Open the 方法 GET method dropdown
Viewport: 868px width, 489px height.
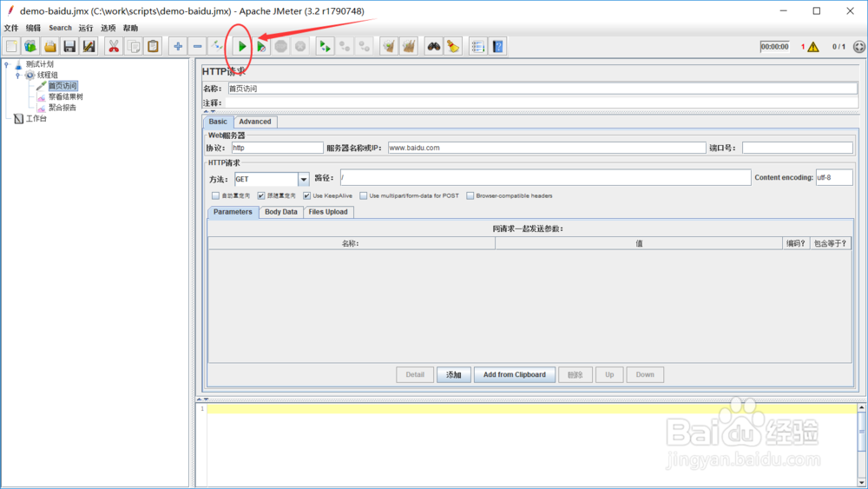pyautogui.click(x=303, y=180)
